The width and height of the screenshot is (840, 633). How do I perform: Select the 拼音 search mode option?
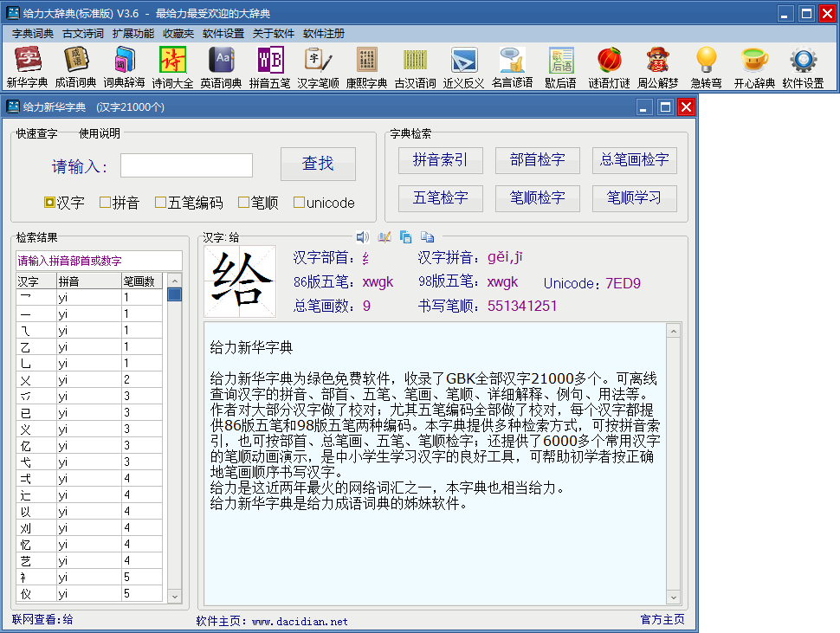click(106, 203)
